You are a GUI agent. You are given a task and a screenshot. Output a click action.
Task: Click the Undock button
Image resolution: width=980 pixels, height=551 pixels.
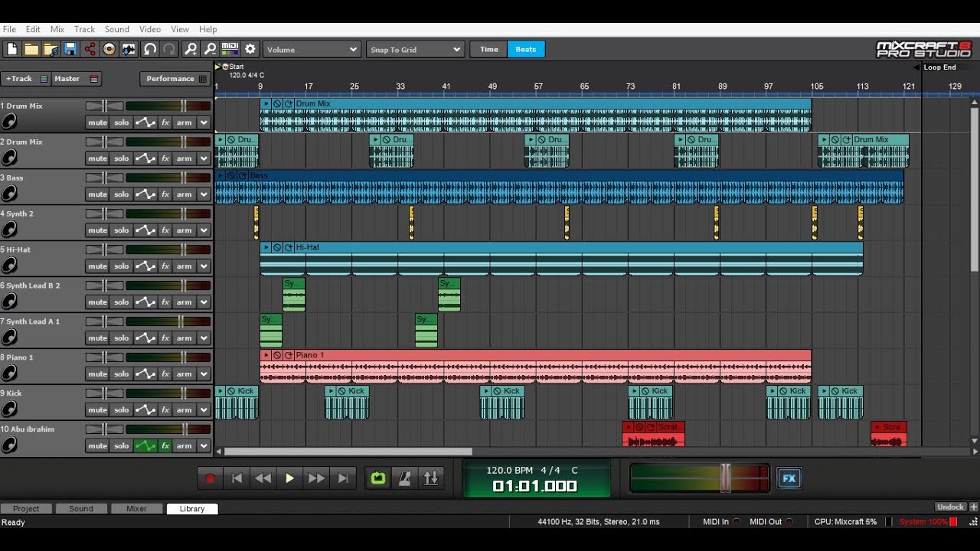coord(950,507)
